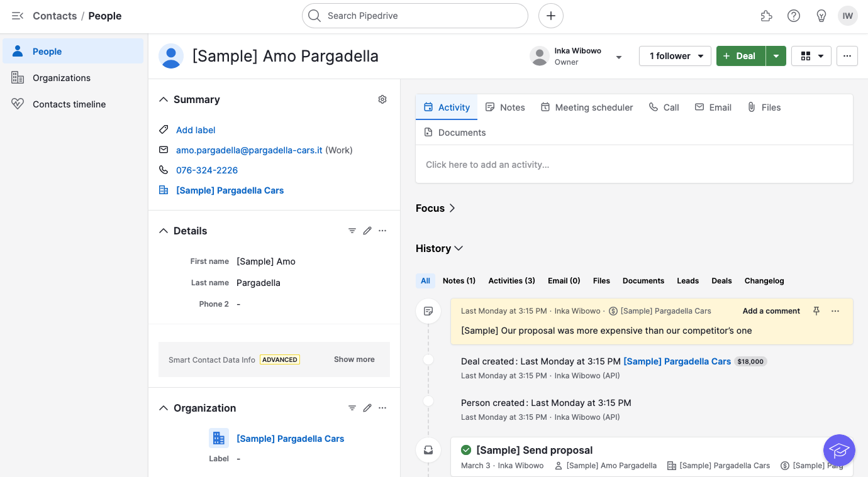Click Add label link

[x=196, y=130]
